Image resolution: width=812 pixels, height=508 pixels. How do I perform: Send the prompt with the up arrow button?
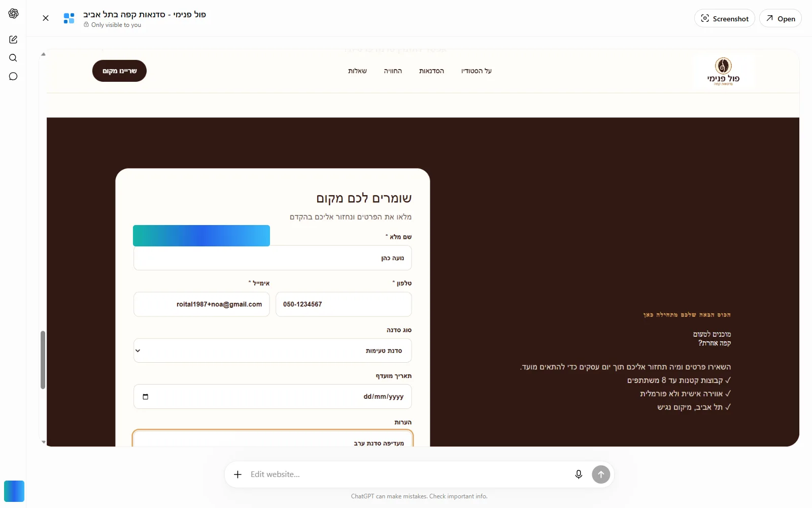601,474
